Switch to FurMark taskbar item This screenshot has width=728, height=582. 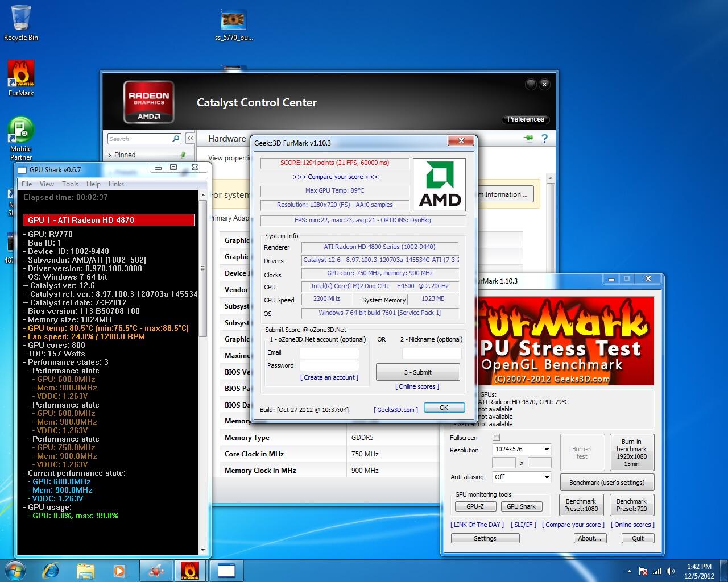[191, 570]
